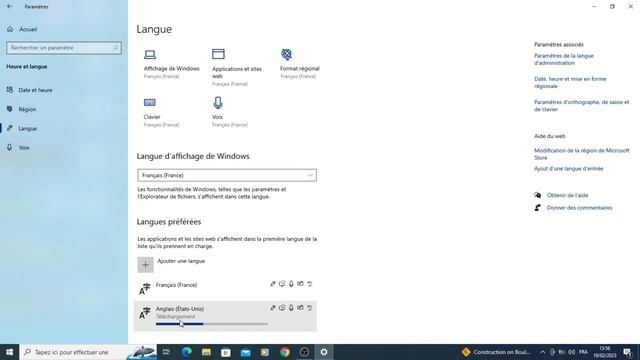Show hidden system tray icons

[542, 352]
